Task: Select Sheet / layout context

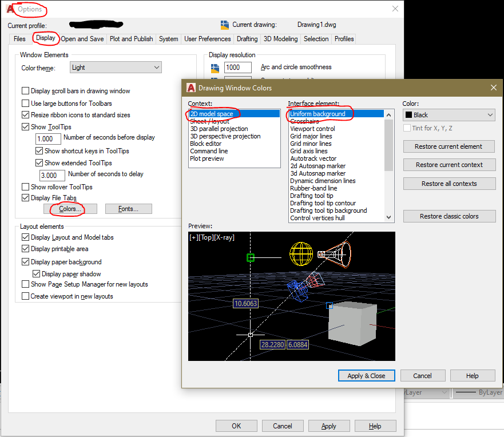Action: tap(235, 121)
